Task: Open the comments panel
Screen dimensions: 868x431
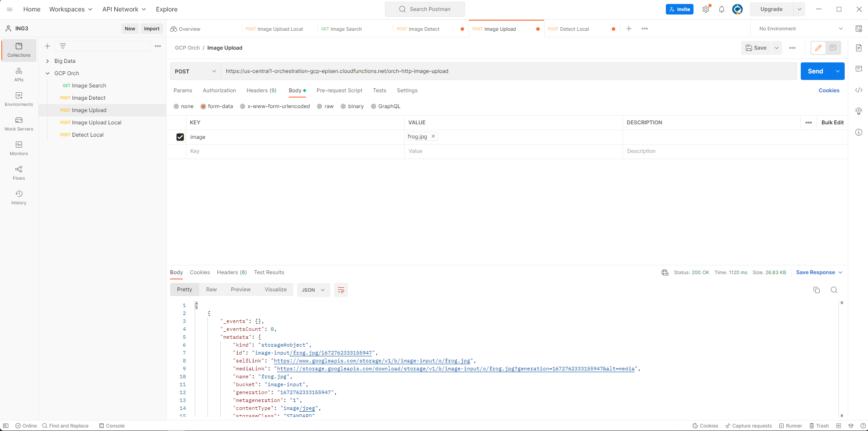Action: [859, 69]
